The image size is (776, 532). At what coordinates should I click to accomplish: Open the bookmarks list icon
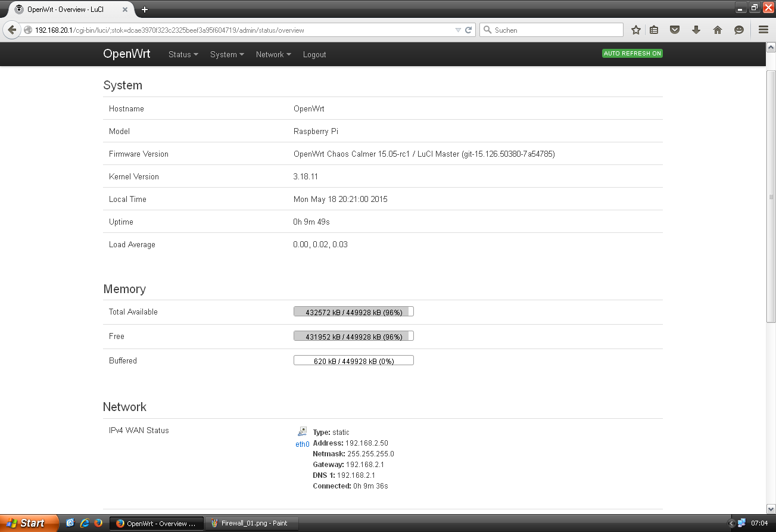tap(654, 30)
